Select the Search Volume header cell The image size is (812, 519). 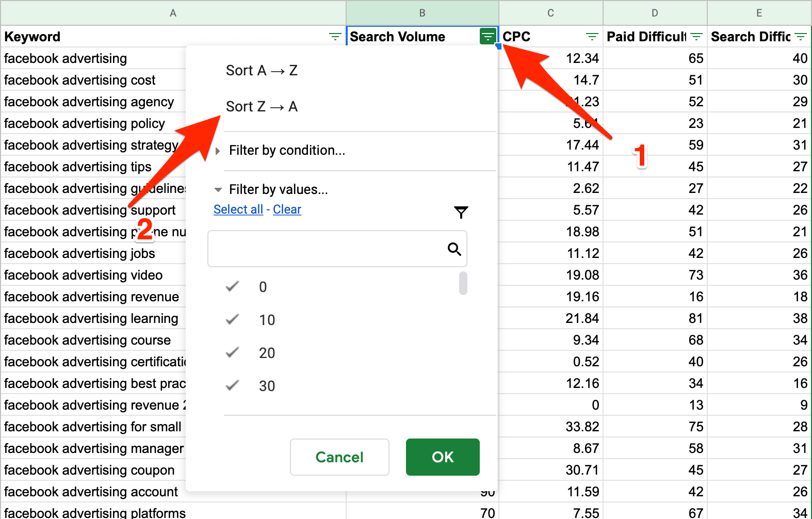(x=423, y=37)
